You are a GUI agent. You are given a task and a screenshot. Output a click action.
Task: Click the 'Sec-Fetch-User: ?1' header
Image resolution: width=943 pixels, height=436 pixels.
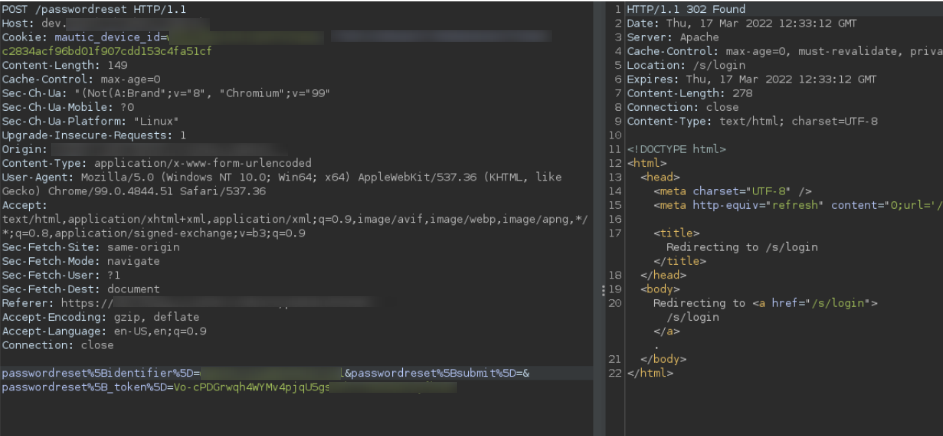click(x=61, y=275)
